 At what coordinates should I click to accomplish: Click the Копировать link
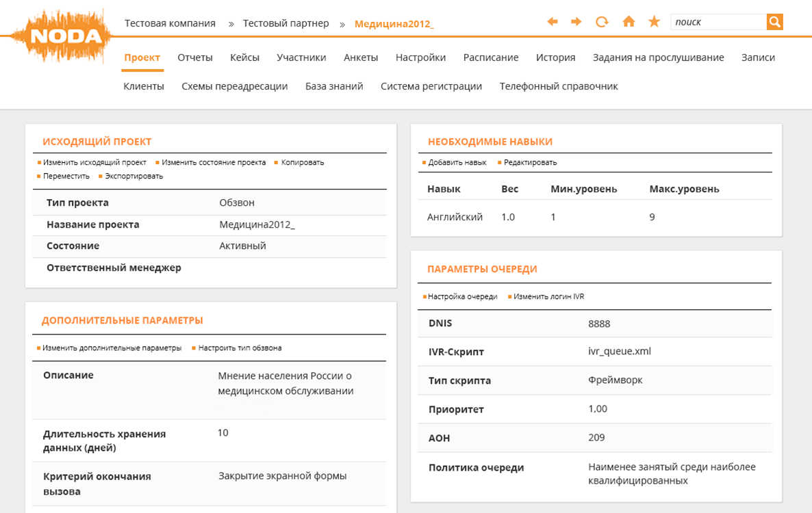click(303, 162)
